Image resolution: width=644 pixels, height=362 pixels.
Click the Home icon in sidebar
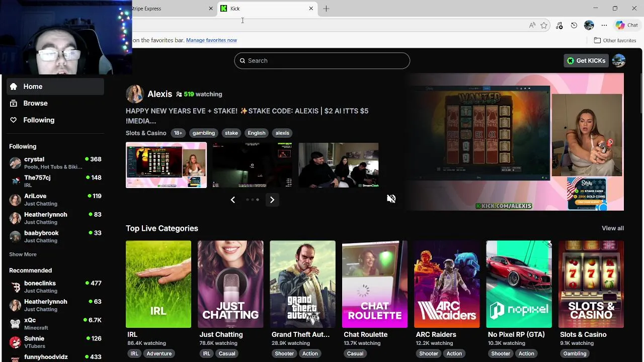pyautogui.click(x=14, y=86)
